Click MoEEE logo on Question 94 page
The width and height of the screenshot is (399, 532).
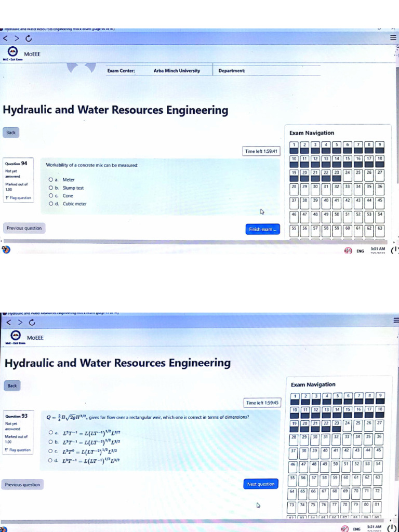(13, 52)
